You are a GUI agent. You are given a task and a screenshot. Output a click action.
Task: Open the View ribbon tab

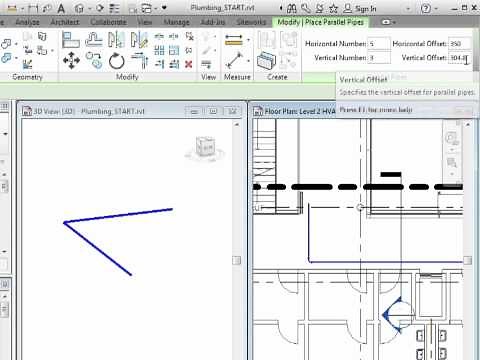[x=145, y=22]
